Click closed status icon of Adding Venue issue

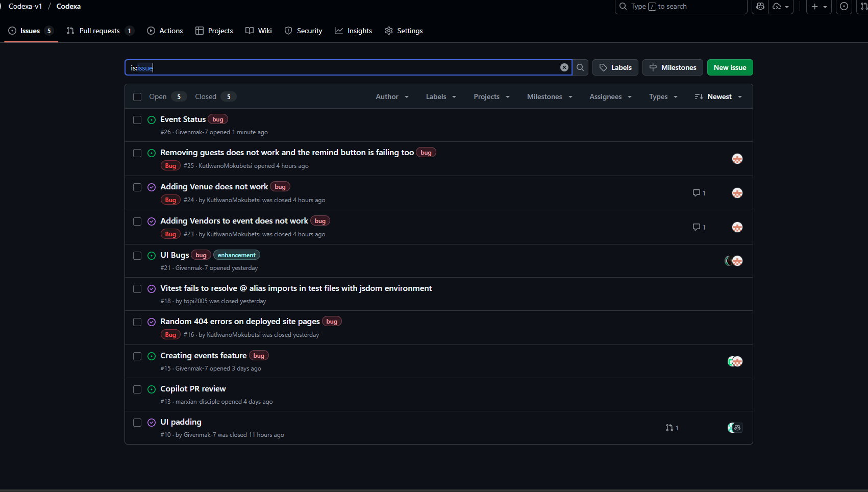click(152, 187)
